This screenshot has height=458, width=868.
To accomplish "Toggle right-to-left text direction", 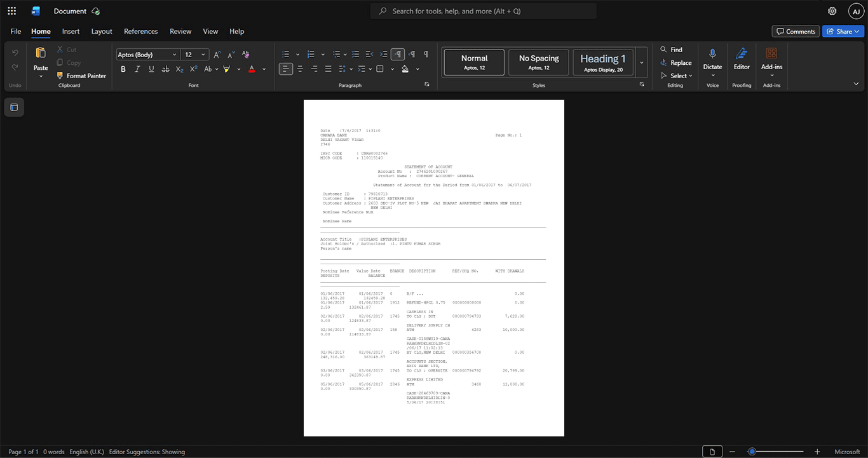I will (412, 55).
